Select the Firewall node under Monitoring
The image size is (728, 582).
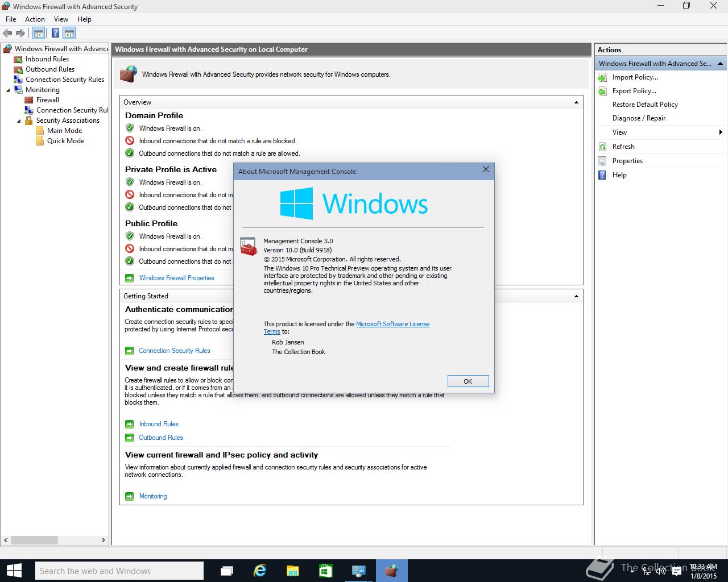pos(48,100)
